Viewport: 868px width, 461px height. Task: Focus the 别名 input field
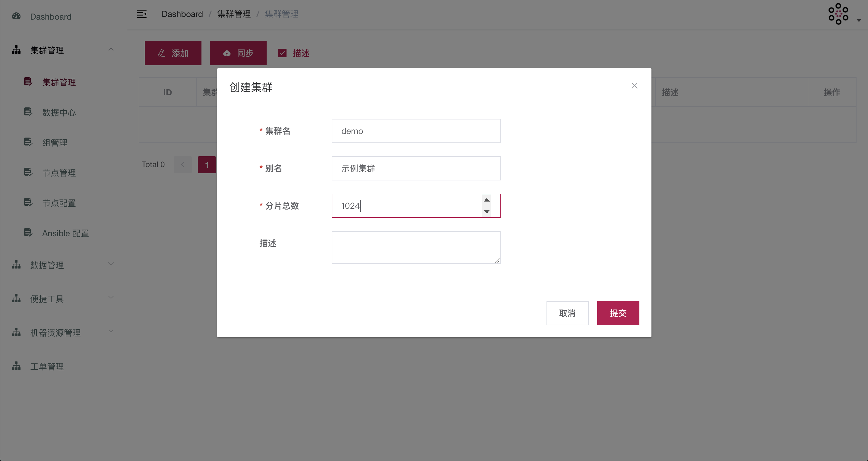[x=416, y=168]
